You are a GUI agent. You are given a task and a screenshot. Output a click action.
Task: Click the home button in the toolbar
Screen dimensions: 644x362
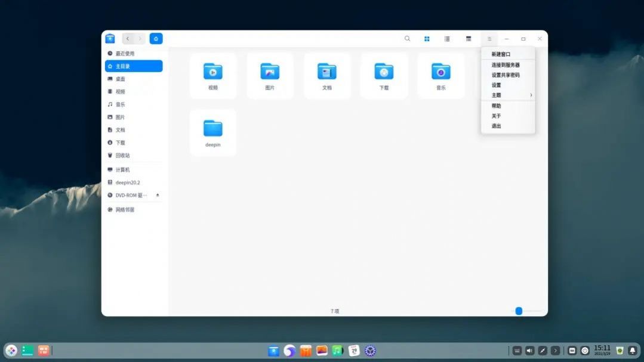pyautogui.click(x=155, y=38)
